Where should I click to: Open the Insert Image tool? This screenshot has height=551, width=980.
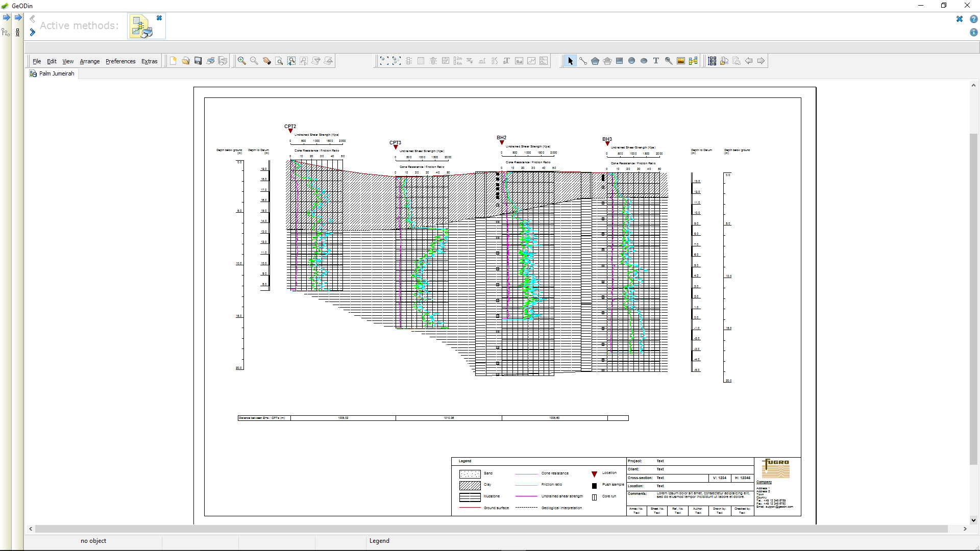click(680, 61)
